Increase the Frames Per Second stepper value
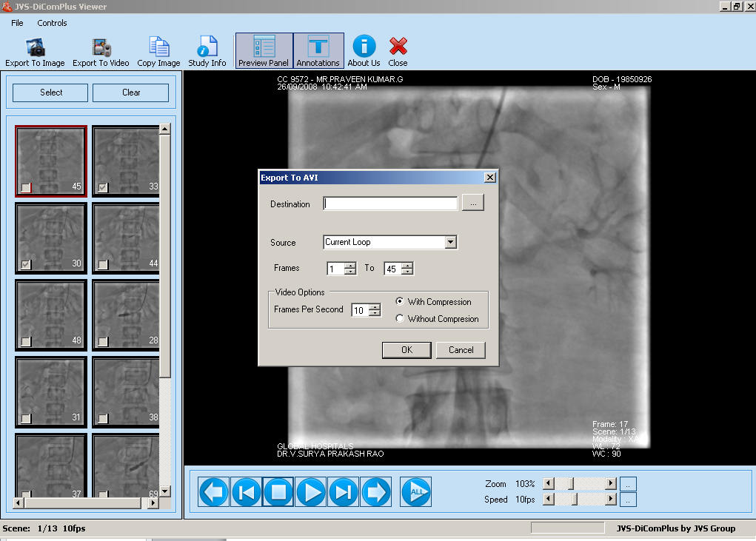756x541 pixels. click(375, 307)
